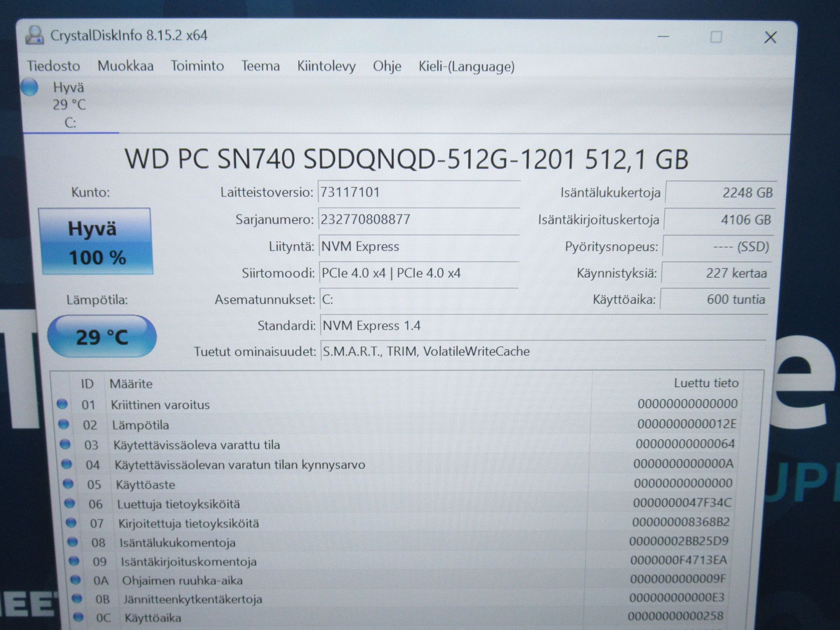
Task: Click the Määrite column header
Action: pyautogui.click(x=131, y=384)
